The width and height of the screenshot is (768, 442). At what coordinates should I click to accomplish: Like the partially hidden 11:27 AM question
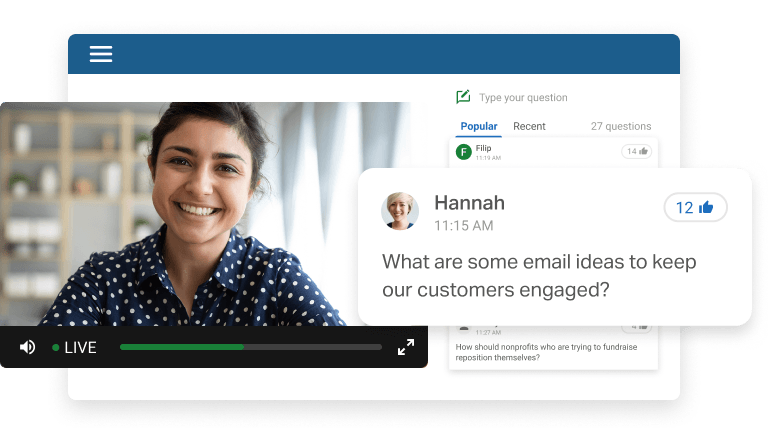tap(637, 327)
